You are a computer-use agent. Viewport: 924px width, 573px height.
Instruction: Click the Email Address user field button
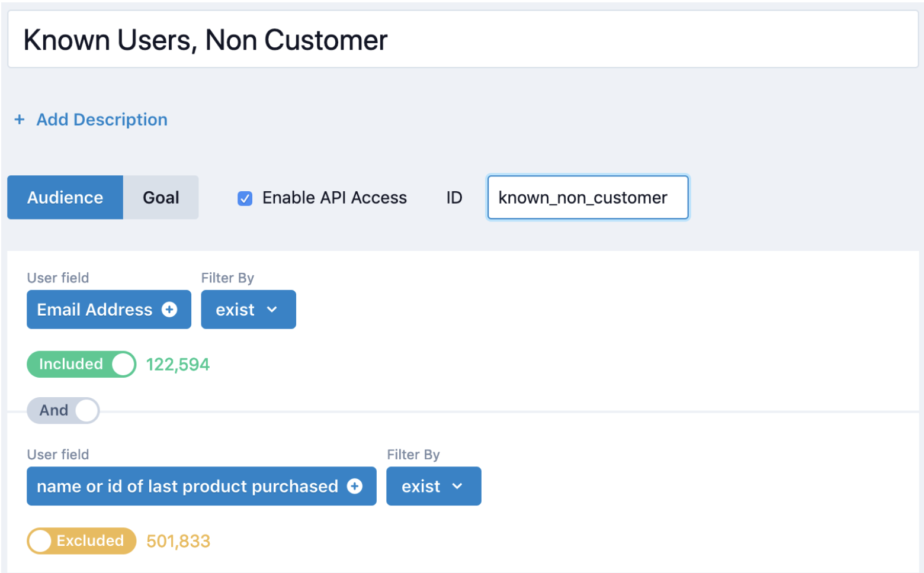(x=94, y=310)
